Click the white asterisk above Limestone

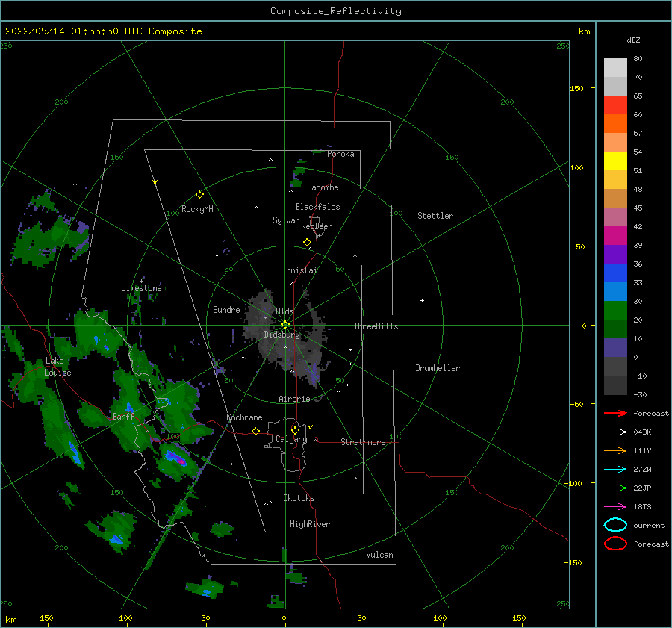pyautogui.click(x=141, y=282)
